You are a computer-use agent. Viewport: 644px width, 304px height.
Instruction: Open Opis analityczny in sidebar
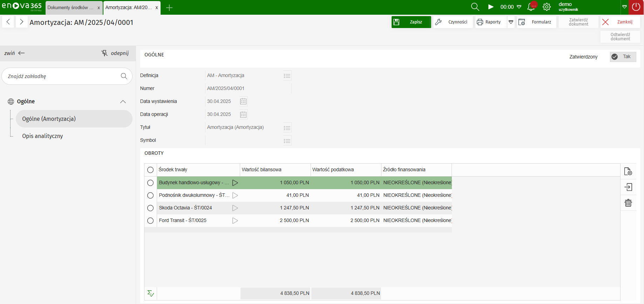coord(42,136)
